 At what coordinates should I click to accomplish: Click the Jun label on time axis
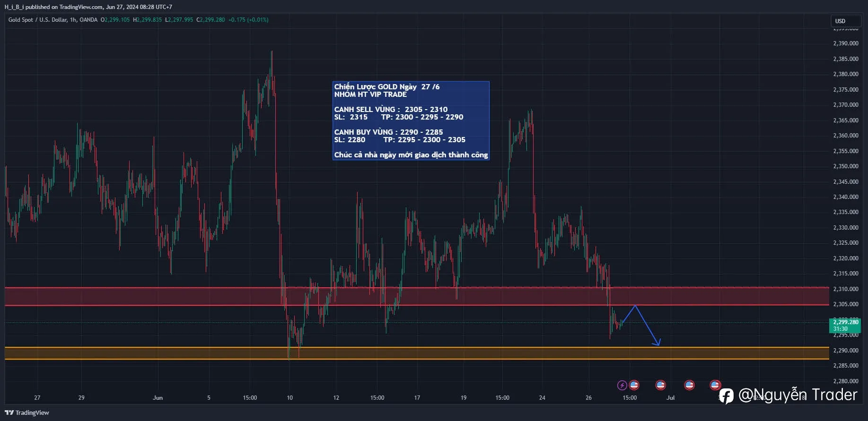click(158, 398)
